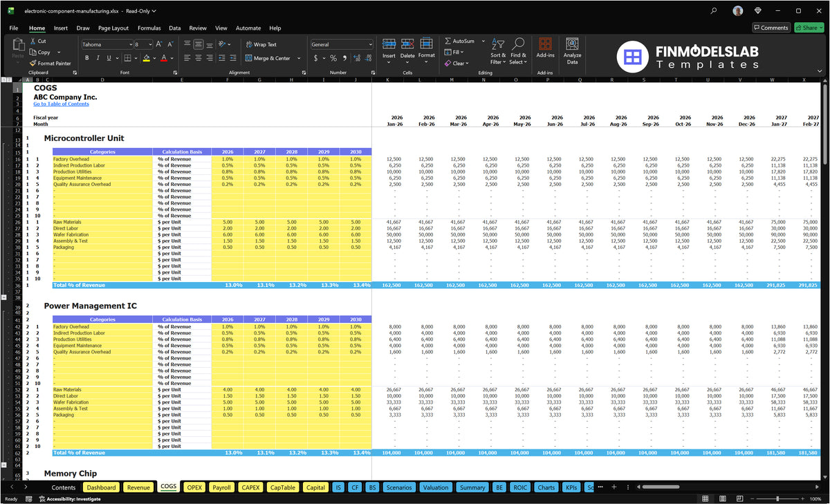830x504 pixels.
Task: Click the search magnifier in title bar
Action: pyautogui.click(x=714, y=11)
